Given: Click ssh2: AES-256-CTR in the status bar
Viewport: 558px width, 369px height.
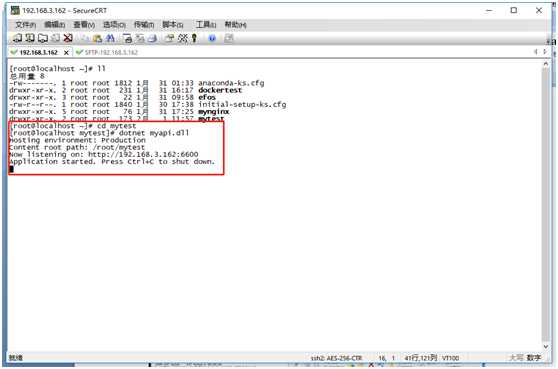Looking at the screenshot, I should [337, 358].
